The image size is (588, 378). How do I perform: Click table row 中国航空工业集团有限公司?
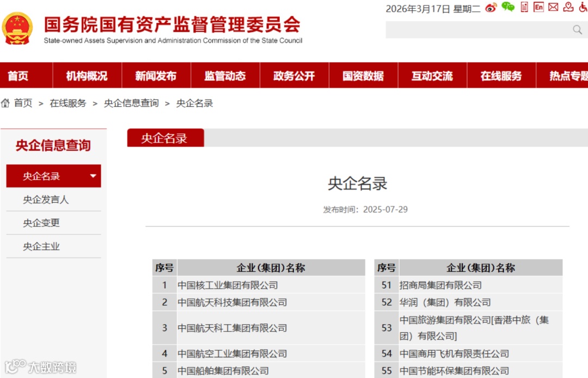(259, 353)
